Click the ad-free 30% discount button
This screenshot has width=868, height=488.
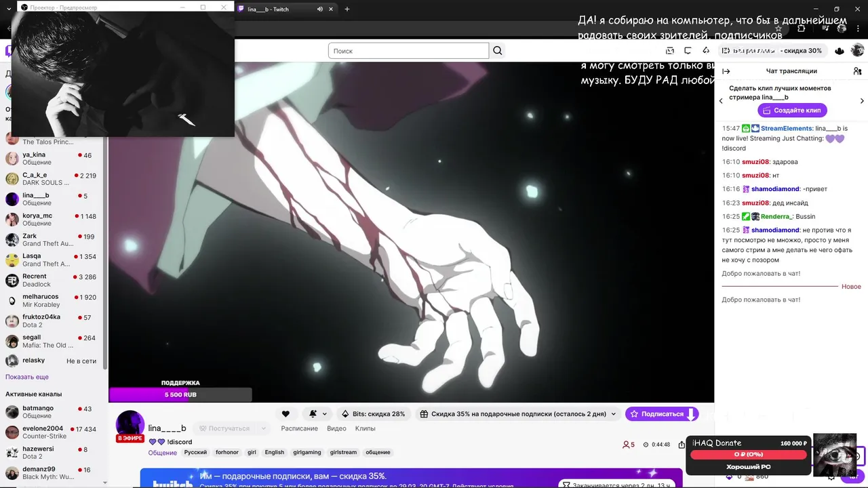772,51
